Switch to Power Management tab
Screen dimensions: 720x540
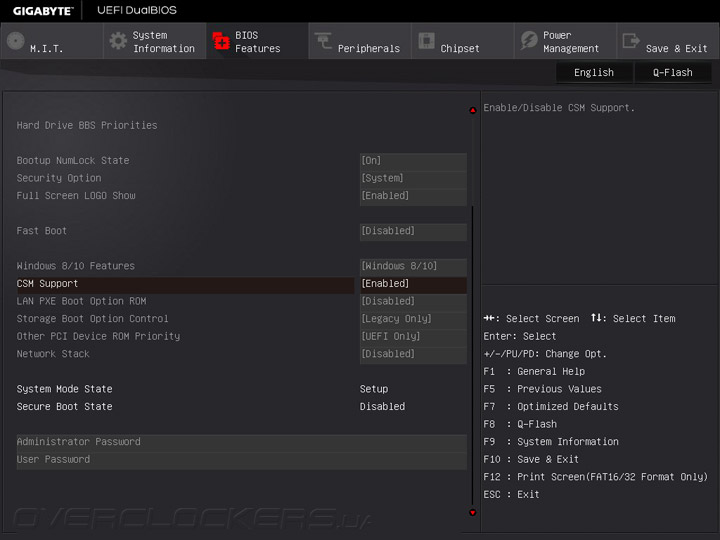566,41
